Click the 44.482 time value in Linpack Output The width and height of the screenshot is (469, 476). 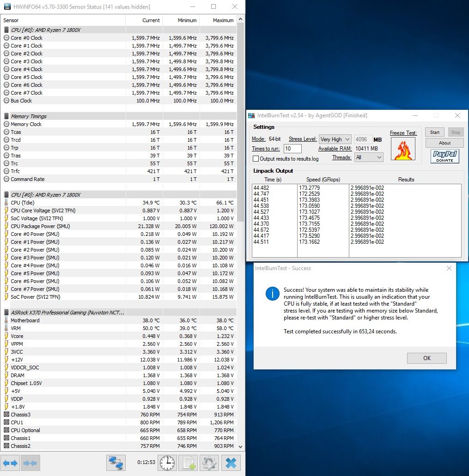pos(261,187)
